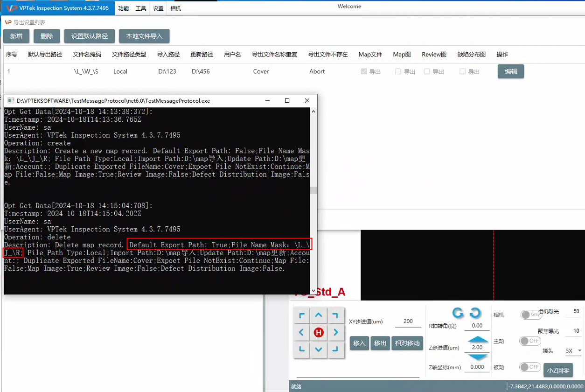Click the VP logo in the title bar
The height and width of the screenshot is (392, 585).
click(x=11, y=7)
